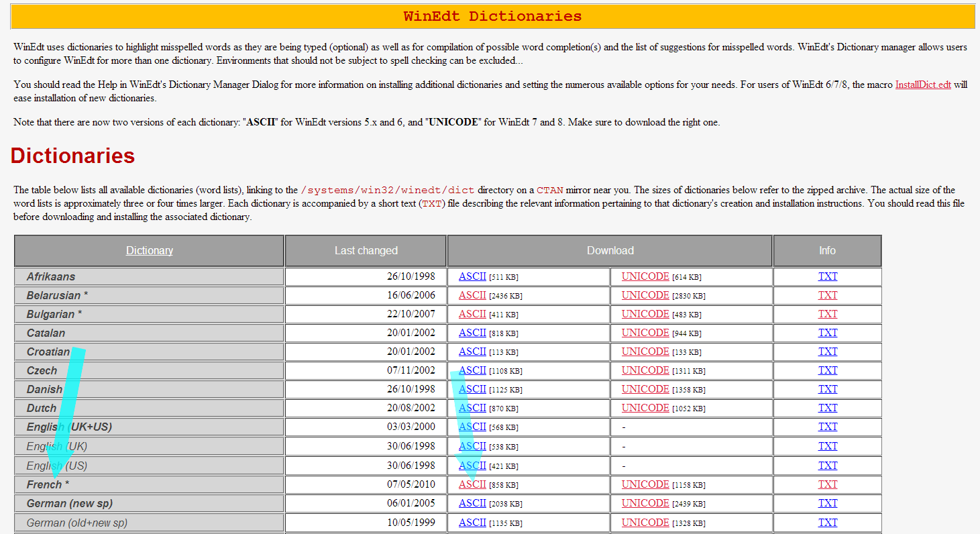This screenshot has width=980, height=534.
Task: Download Czech ASCII dictionary
Action: point(472,370)
